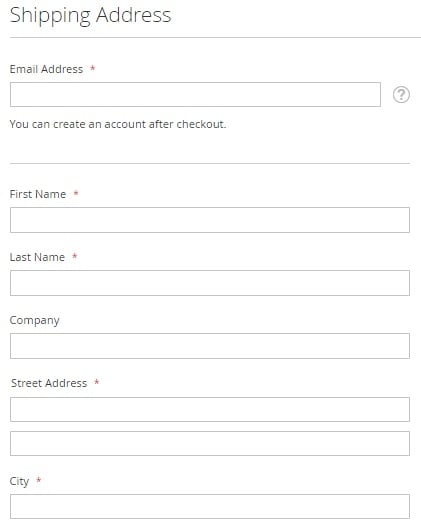Click the email help question mark icon
Screen dimensions: 421x523
401,95
